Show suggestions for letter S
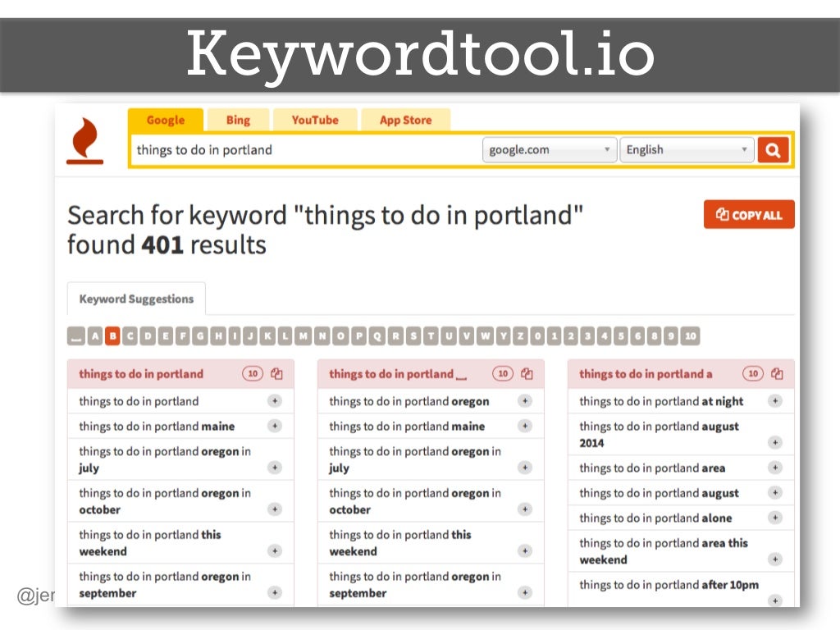The height and width of the screenshot is (630, 840). click(x=413, y=336)
